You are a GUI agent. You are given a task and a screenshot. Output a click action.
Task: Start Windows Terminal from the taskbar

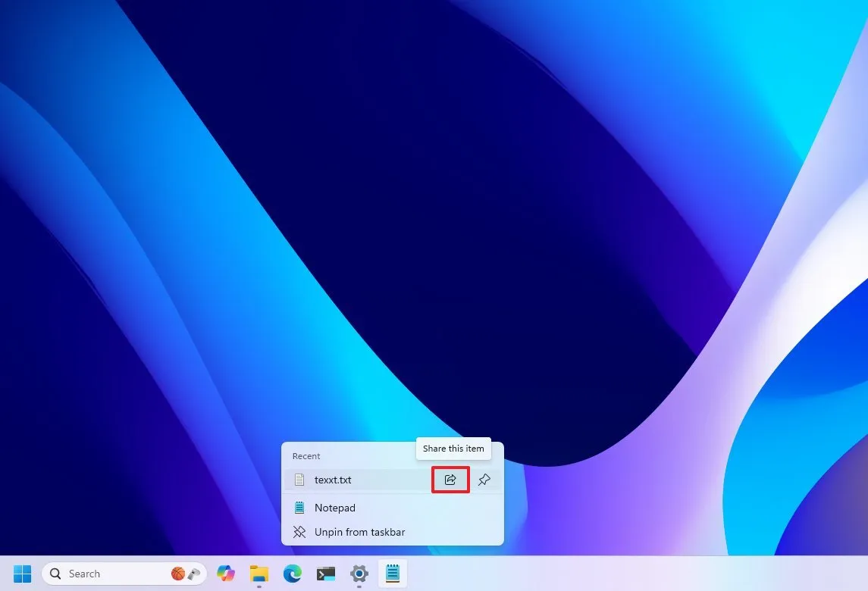326,574
